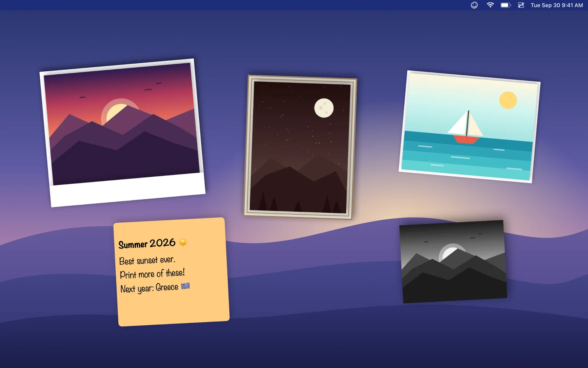This screenshot has height=368, width=588.
Task: Check the battery status icon
Action: click(x=506, y=5)
